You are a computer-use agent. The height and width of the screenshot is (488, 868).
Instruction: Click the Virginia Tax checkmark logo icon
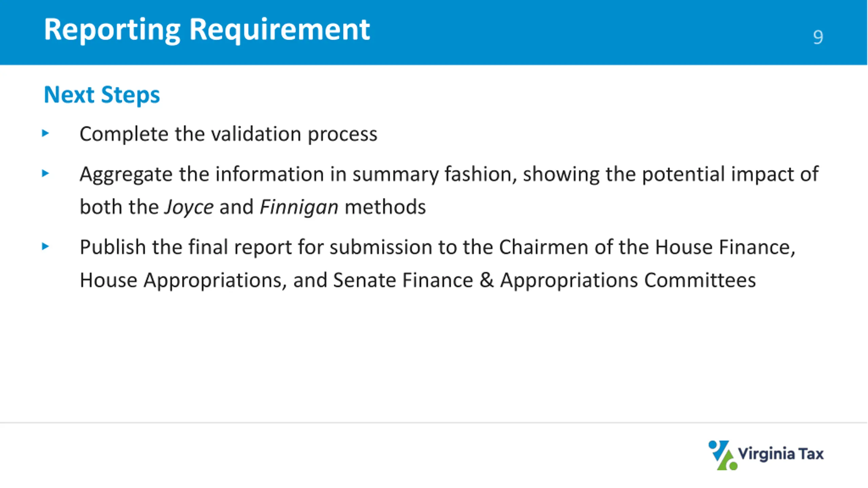(723, 455)
